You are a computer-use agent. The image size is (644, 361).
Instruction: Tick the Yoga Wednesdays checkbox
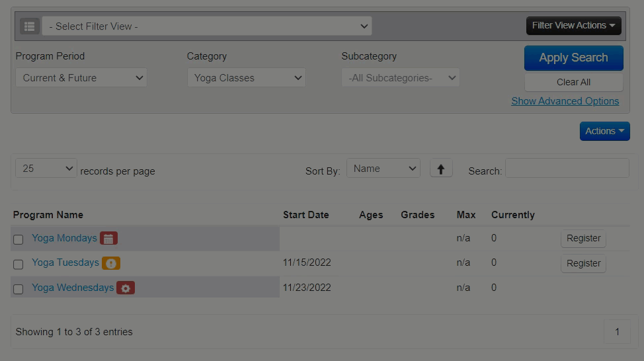[19, 289]
